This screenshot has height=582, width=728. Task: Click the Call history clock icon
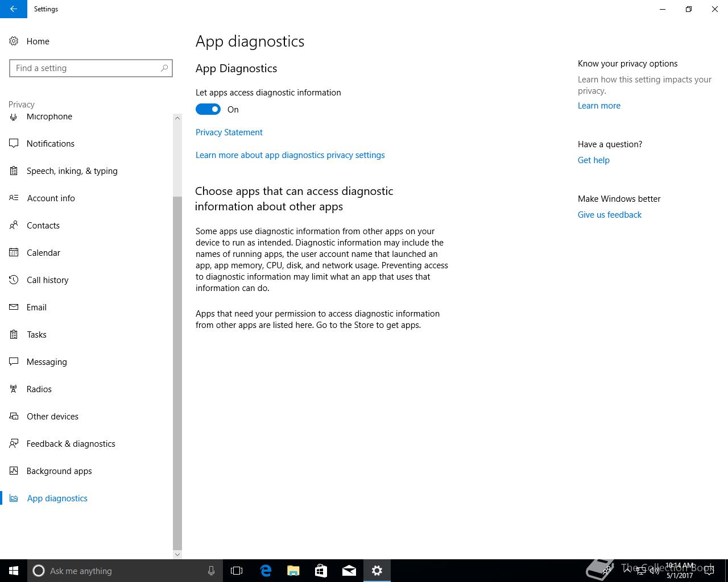pos(14,280)
